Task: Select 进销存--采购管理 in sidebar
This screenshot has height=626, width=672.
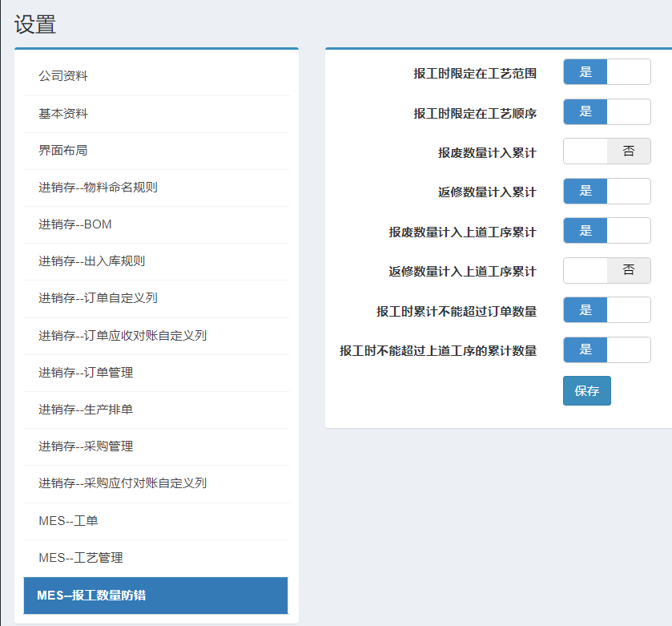Action: 86,446
